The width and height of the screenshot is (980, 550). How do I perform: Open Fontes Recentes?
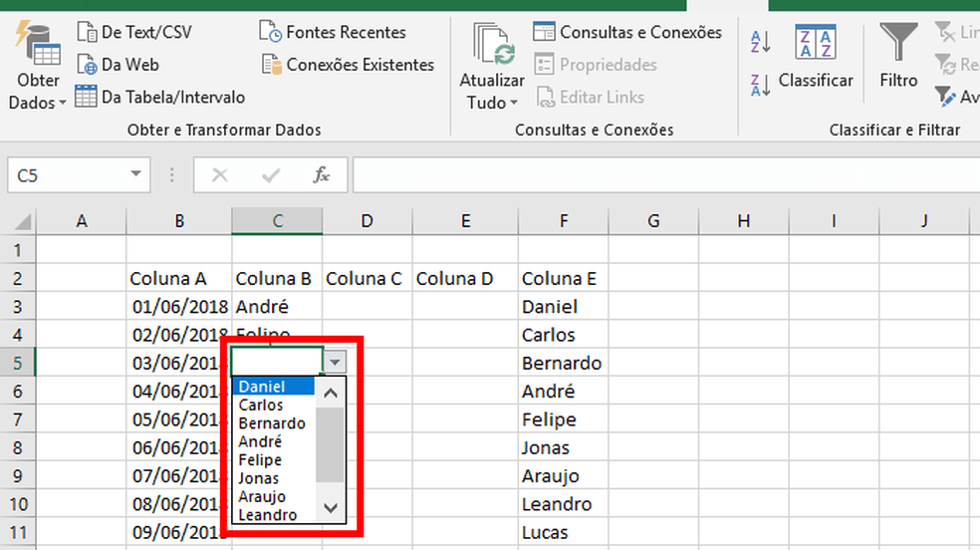coord(334,33)
